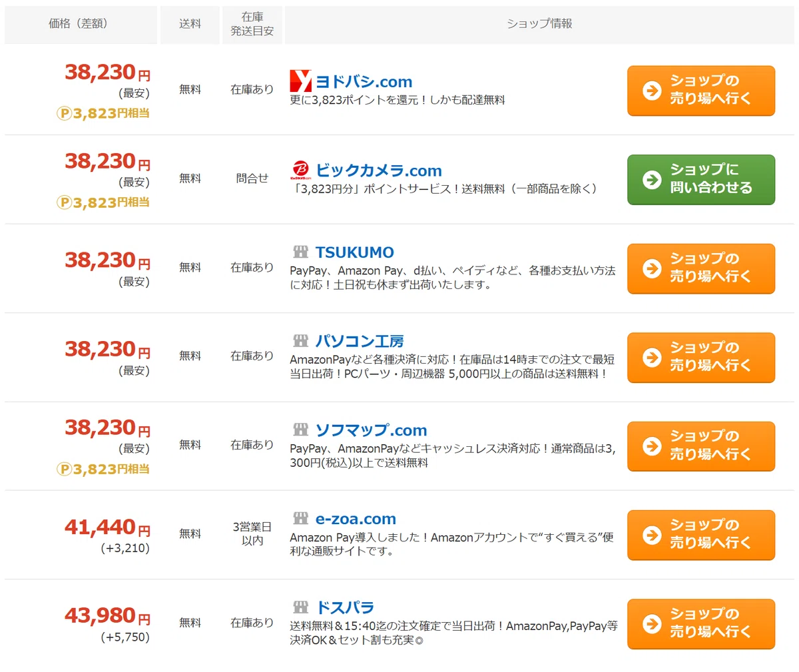This screenshot has height=672, width=799.
Task: Click the 在庫 発送目安 column header
Action: tap(252, 25)
